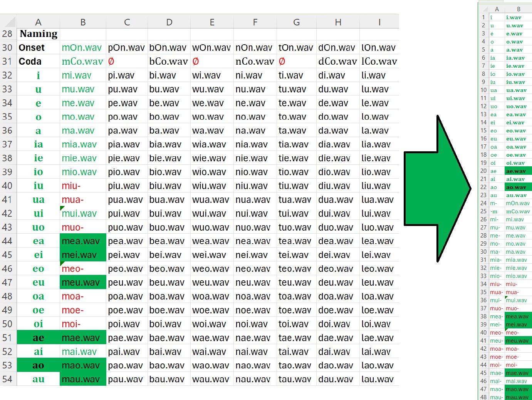Select column H header in the left spreadsheet
Viewport: 532px width, 400px height.
(338, 22)
